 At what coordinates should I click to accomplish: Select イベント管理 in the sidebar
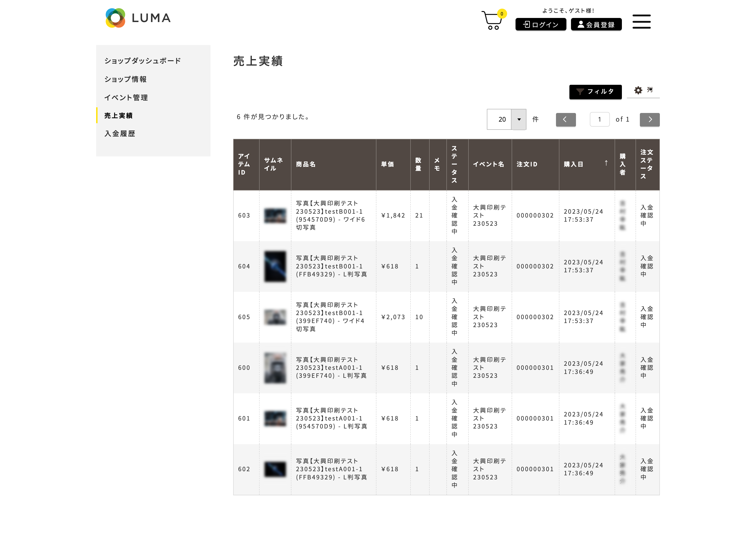(126, 98)
